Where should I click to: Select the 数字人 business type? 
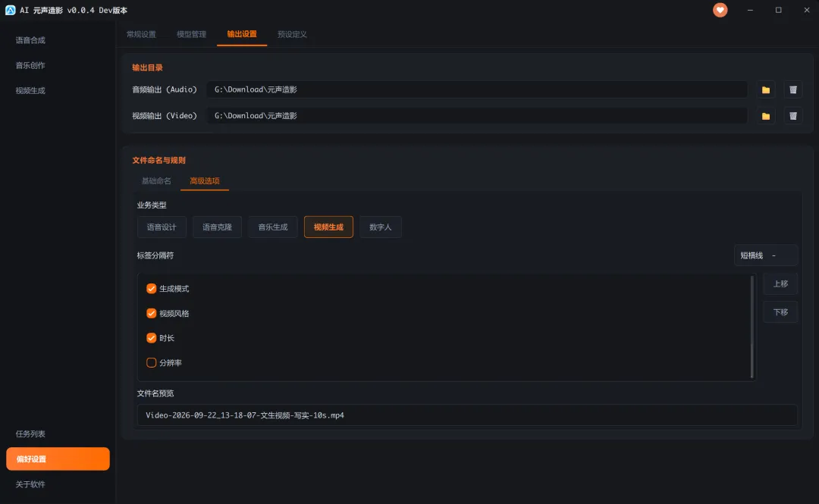[x=380, y=227]
